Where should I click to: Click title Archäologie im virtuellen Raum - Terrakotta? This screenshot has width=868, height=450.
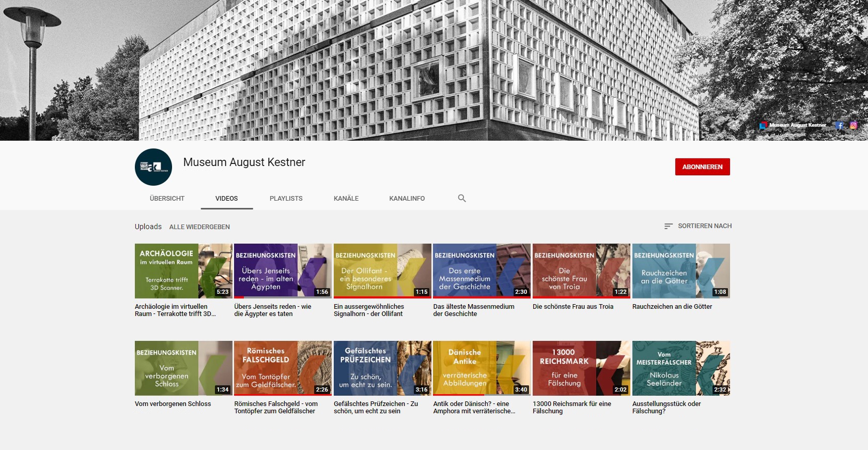tap(175, 310)
